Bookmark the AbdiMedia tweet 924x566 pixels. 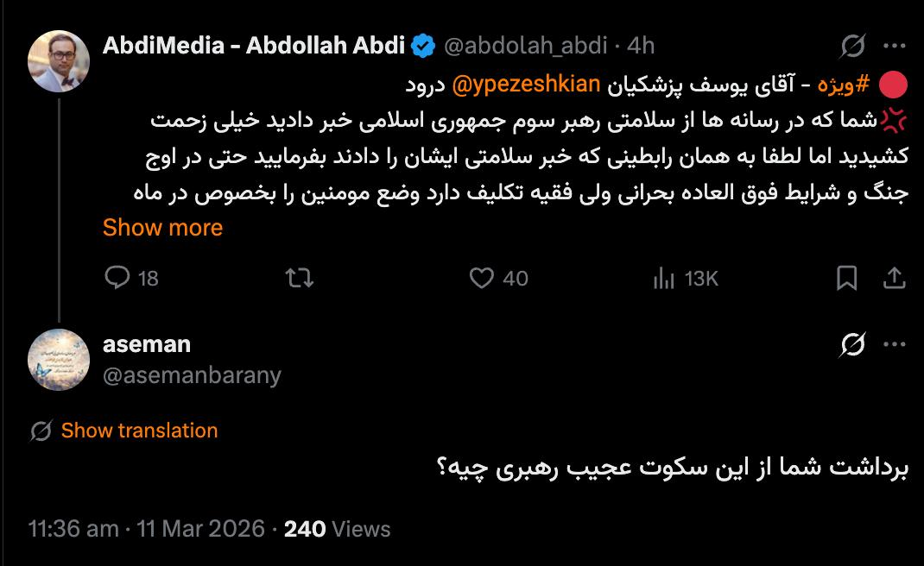coord(847,278)
